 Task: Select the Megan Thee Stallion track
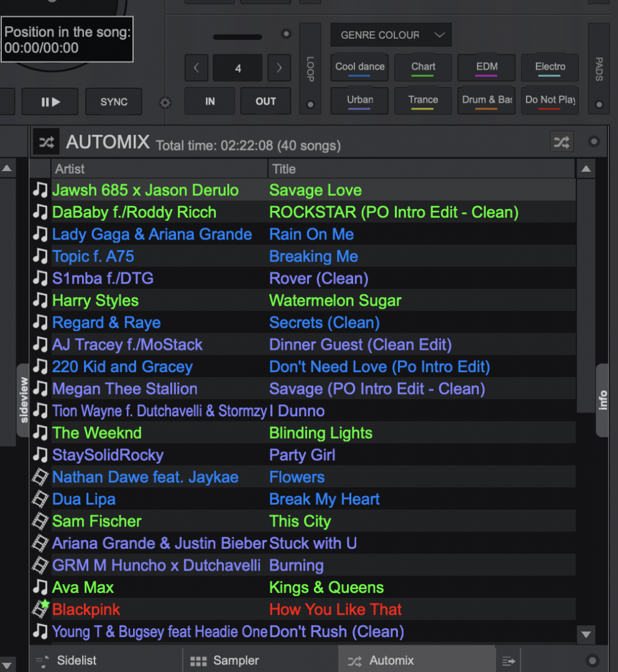pyautogui.click(x=303, y=389)
